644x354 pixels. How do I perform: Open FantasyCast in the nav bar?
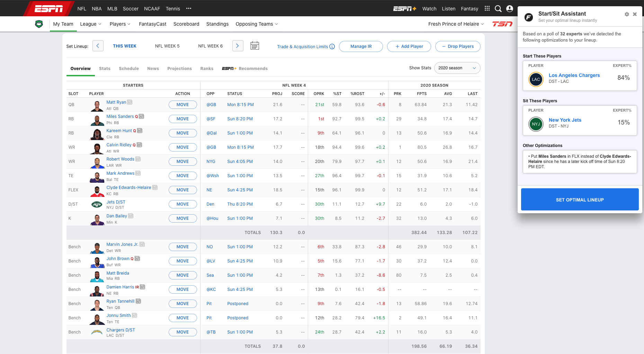coord(153,24)
